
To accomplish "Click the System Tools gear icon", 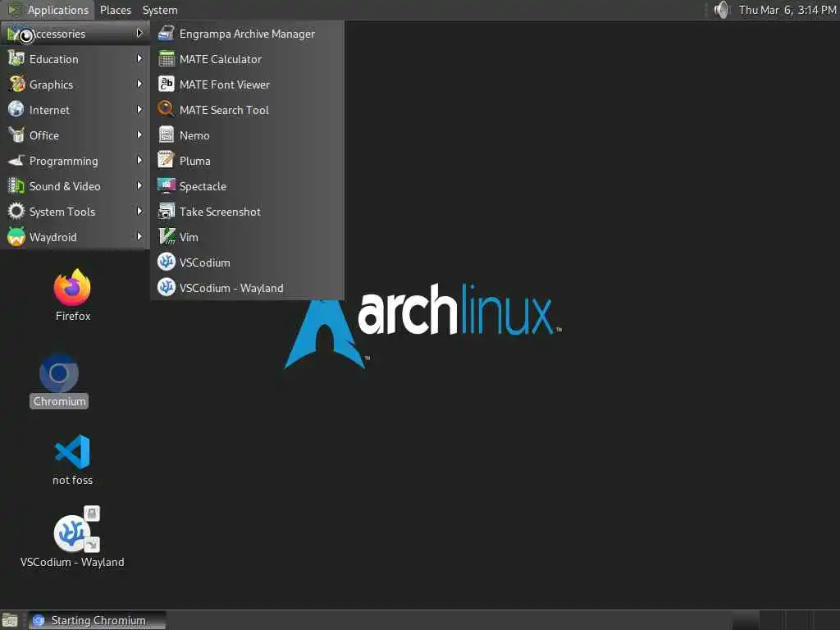I will [16, 211].
